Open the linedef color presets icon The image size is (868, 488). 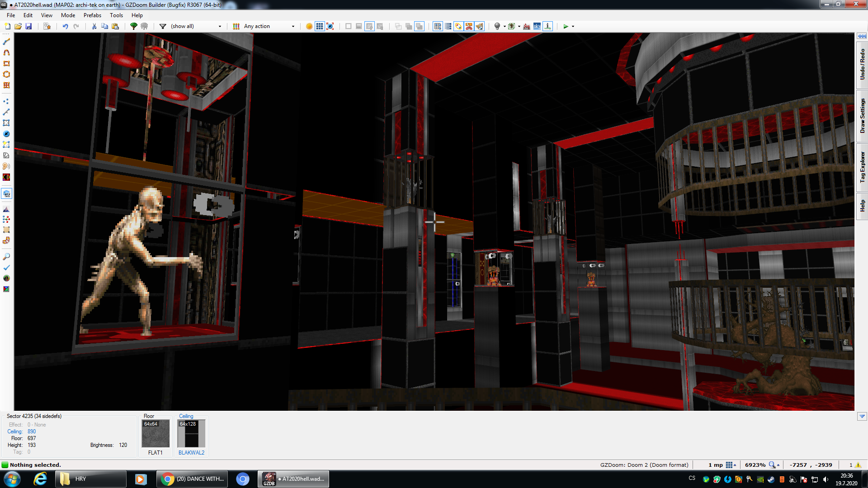point(236,26)
